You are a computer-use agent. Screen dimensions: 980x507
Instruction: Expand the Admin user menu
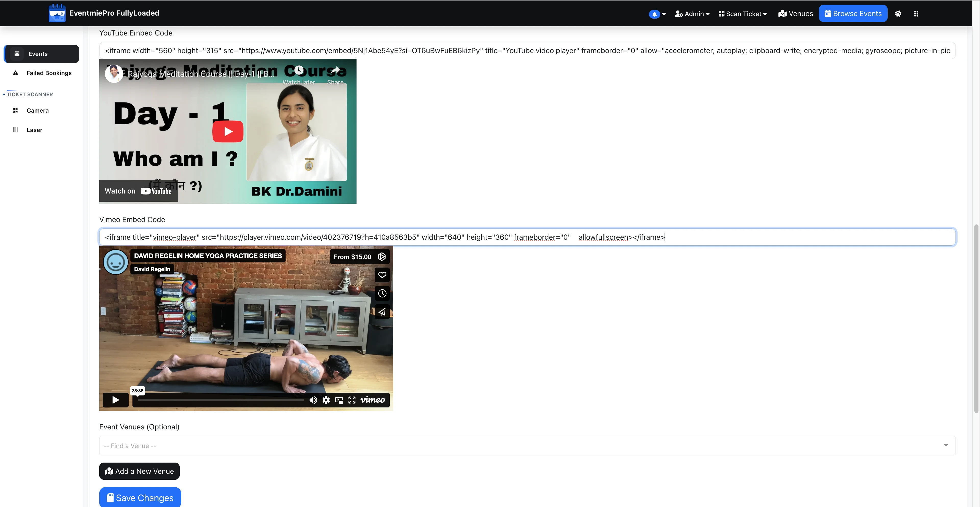click(x=692, y=14)
